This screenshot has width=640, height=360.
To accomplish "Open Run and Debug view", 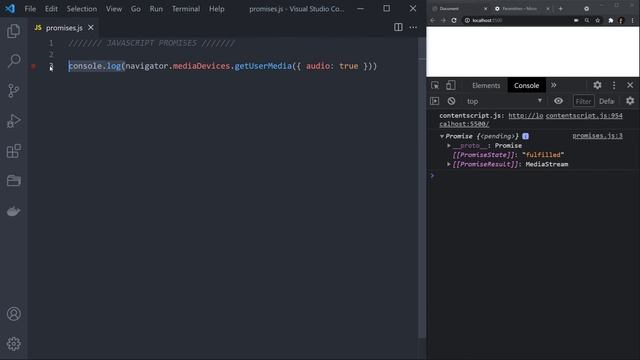I will pos(13,121).
